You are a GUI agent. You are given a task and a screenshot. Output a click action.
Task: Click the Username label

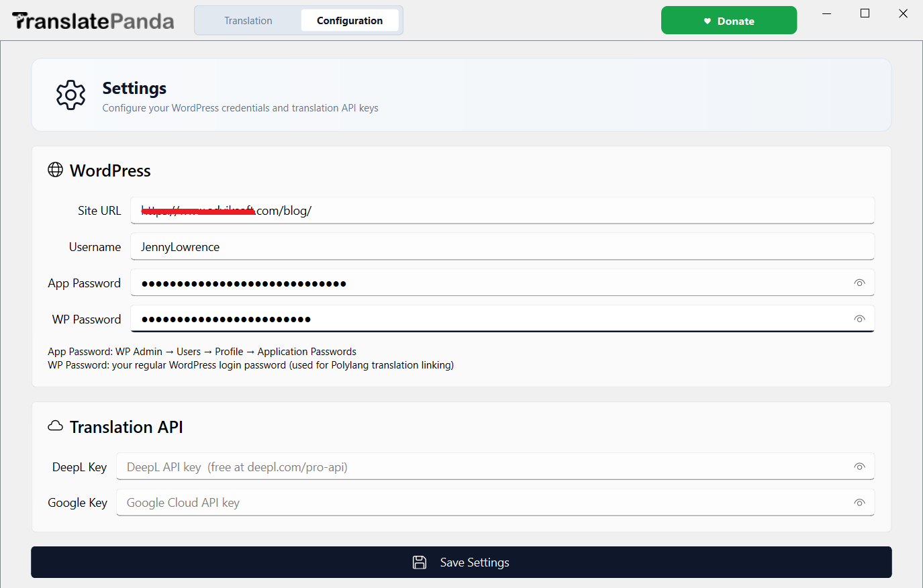pyautogui.click(x=95, y=247)
